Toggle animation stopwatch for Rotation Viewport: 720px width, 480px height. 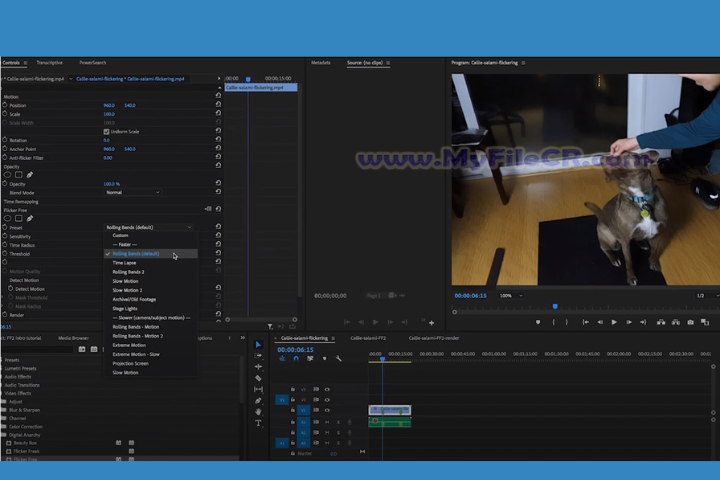coord(5,140)
